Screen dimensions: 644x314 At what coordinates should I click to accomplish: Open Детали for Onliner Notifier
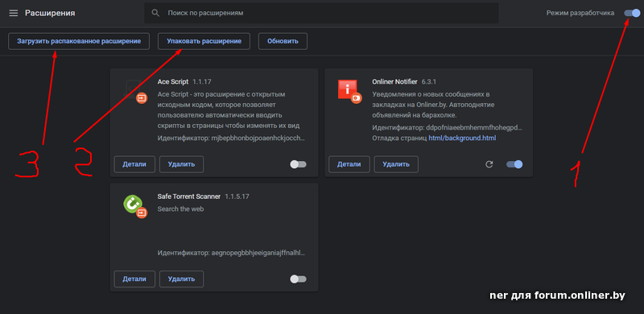[349, 164]
